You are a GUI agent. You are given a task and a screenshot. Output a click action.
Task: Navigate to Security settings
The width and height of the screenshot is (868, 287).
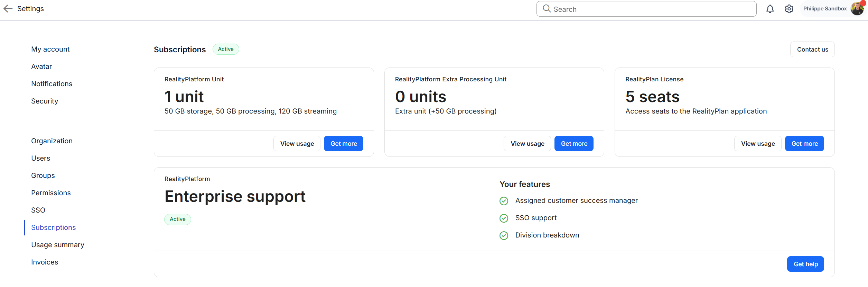tap(45, 101)
